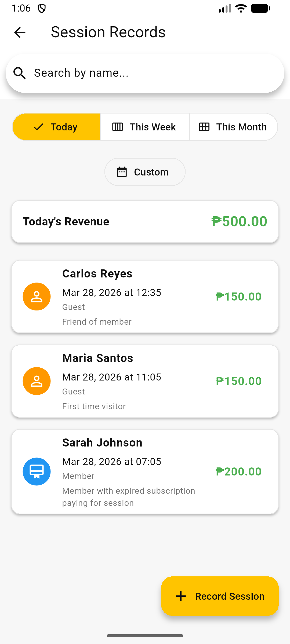Tap the back arrow icon
Image resolution: width=290 pixels, height=644 pixels.
pos(20,32)
